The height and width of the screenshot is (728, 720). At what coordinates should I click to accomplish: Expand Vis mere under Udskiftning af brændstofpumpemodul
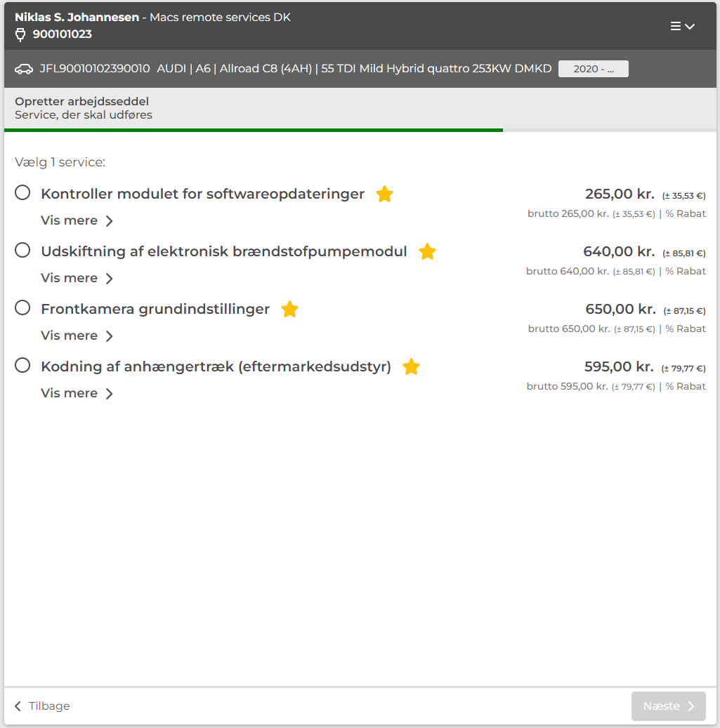[x=77, y=278]
